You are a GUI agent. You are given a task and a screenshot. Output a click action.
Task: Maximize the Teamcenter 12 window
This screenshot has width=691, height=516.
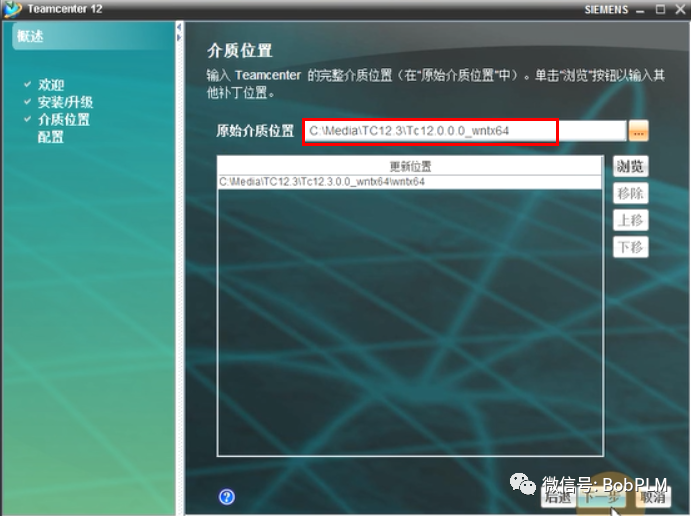coord(660,9)
